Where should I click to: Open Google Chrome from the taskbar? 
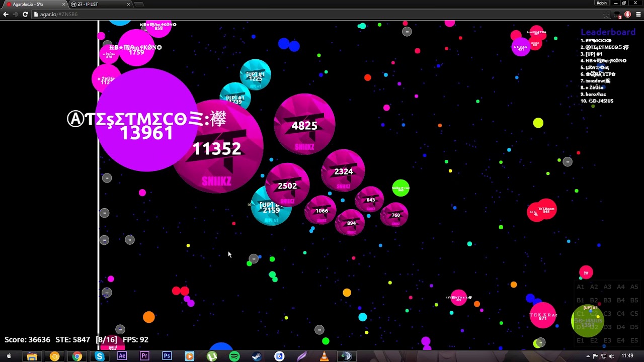[x=77, y=356]
